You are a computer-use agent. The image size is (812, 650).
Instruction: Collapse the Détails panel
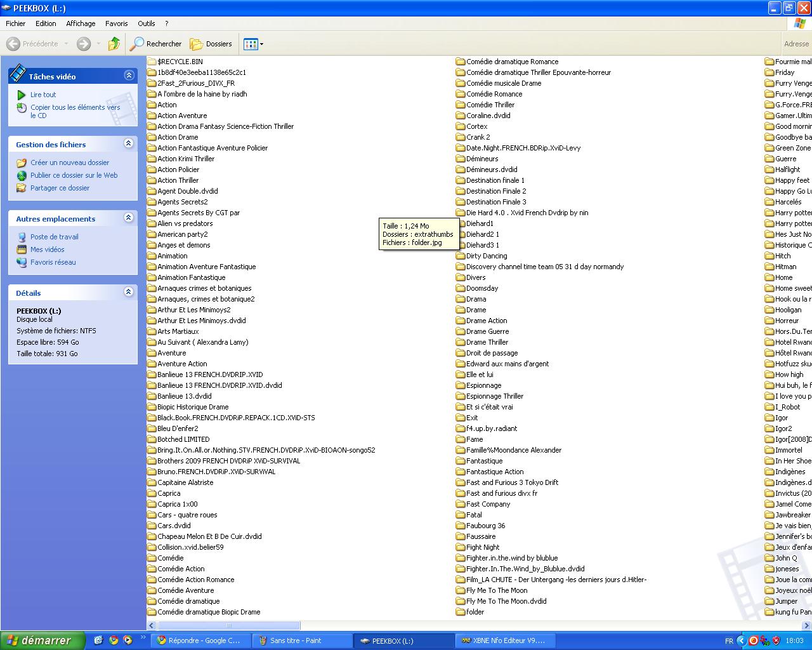tap(129, 292)
